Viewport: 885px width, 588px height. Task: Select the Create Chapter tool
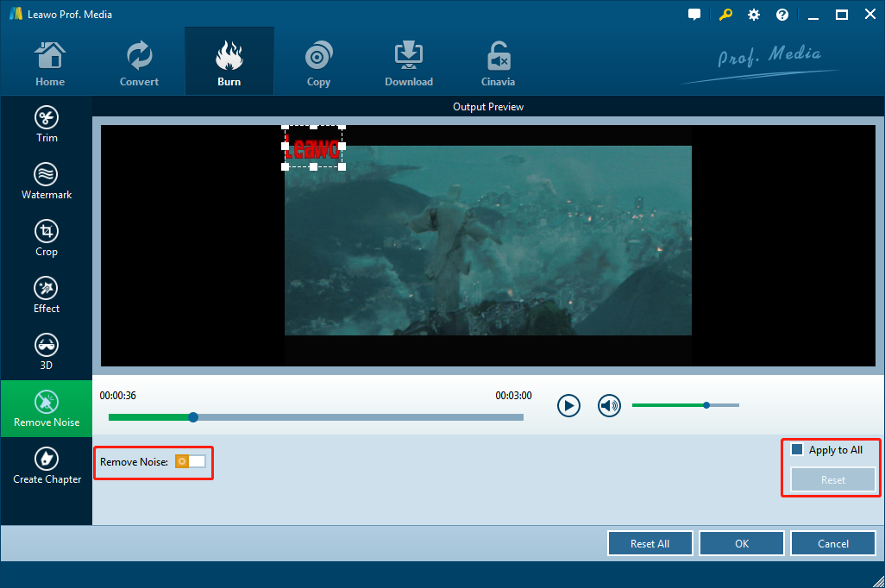[x=47, y=466]
